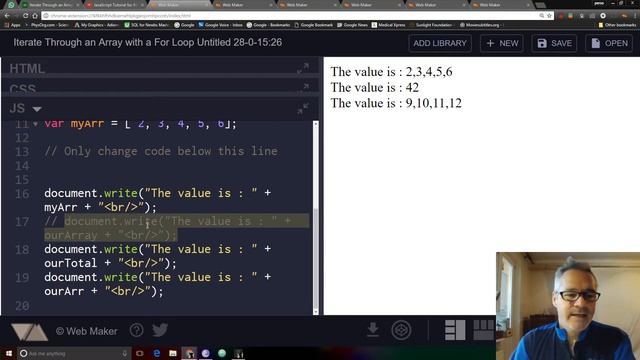Open the Medical Xpress bookmark
Image resolution: width=640 pixels, height=360 pixels.
388,25
